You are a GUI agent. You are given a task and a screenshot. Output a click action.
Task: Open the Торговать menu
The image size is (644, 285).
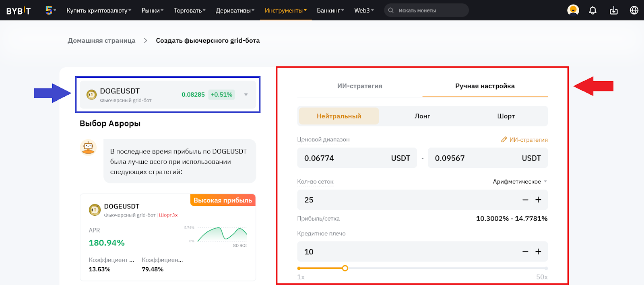(190, 10)
